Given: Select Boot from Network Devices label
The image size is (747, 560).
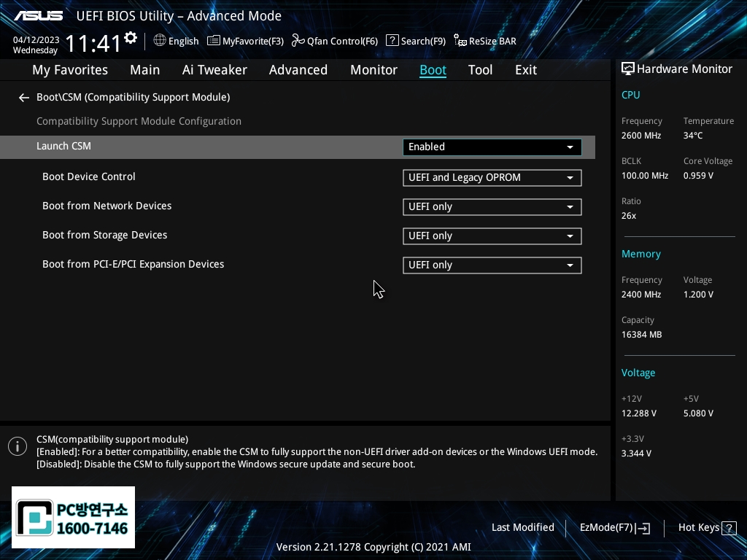Looking at the screenshot, I should click(x=107, y=206).
